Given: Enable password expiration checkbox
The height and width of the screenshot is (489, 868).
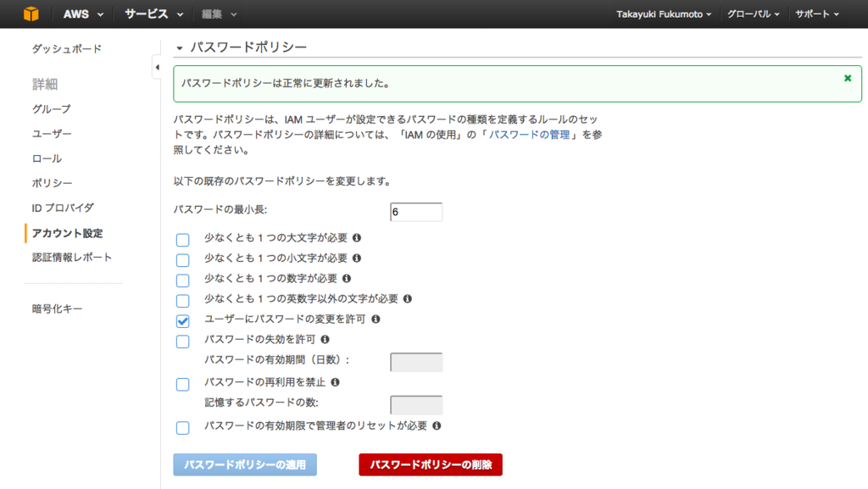Looking at the screenshot, I should point(183,342).
